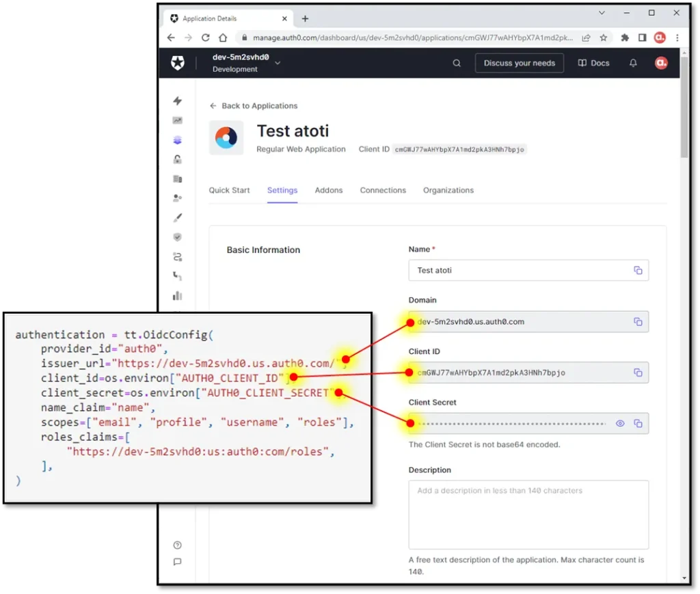Click the "Regular Web Application" label
Screen dimensions: 700x594
click(301, 149)
